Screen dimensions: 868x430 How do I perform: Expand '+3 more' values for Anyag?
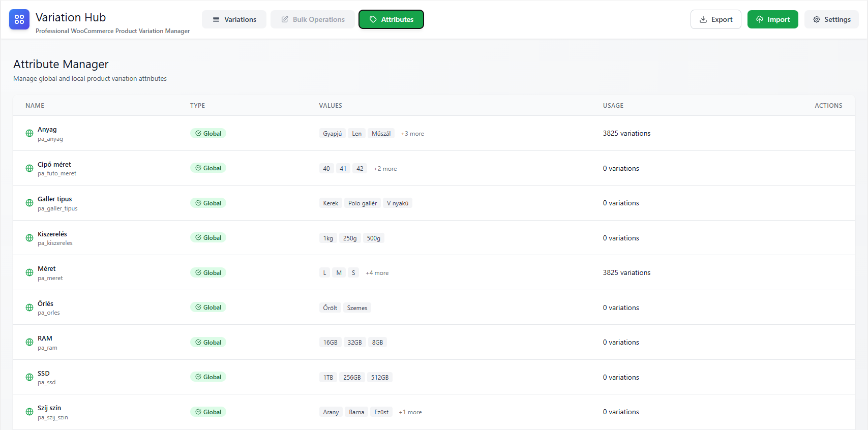coord(412,134)
